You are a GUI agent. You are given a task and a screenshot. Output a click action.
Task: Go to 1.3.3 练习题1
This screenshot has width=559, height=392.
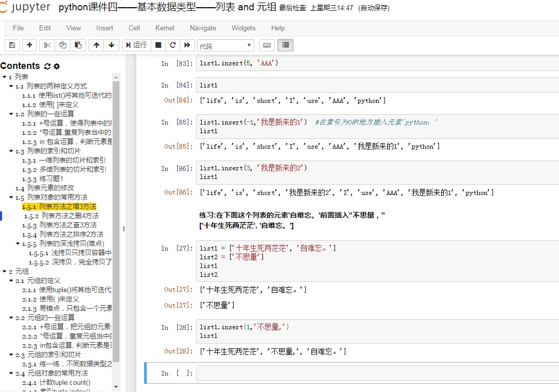pos(43,179)
